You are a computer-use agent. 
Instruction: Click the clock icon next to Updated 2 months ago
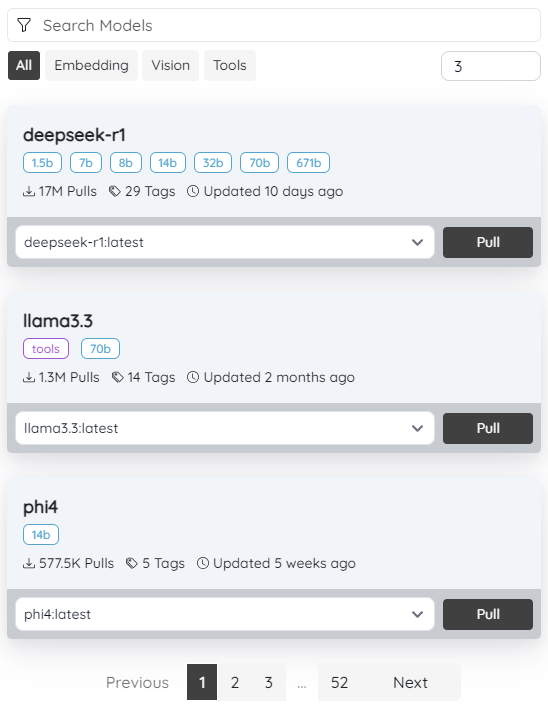pos(193,377)
